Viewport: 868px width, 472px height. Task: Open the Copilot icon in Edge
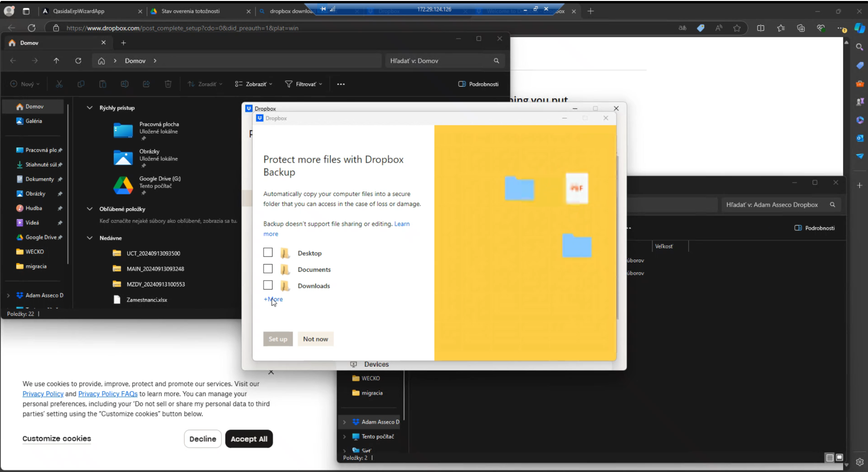860,28
